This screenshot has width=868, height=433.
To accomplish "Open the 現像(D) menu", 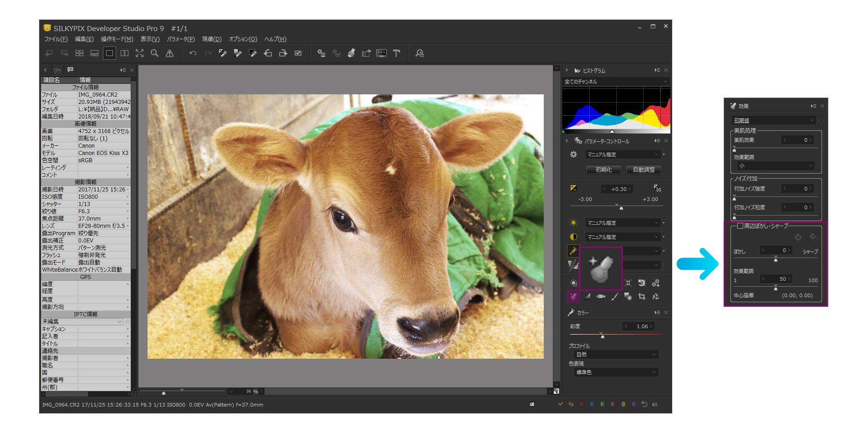I will click(x=212, y=39).
